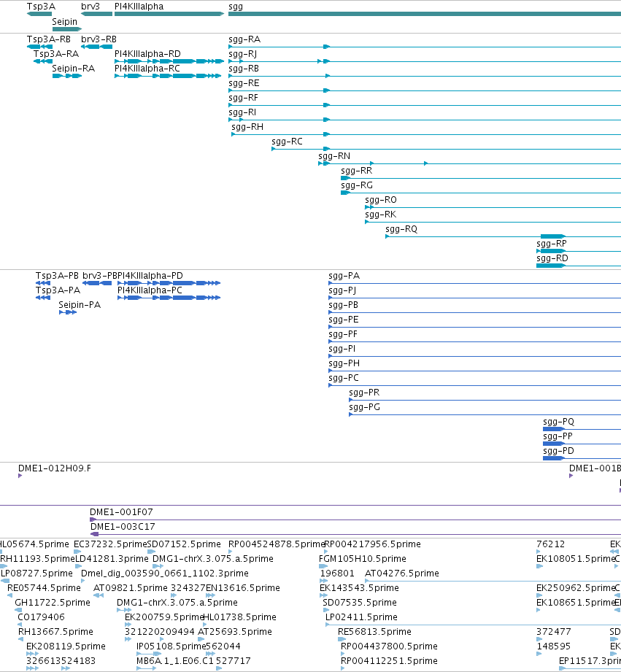Select the DME1-012H09.F feature label
621x672 pixels.
(x=55, y=468)
